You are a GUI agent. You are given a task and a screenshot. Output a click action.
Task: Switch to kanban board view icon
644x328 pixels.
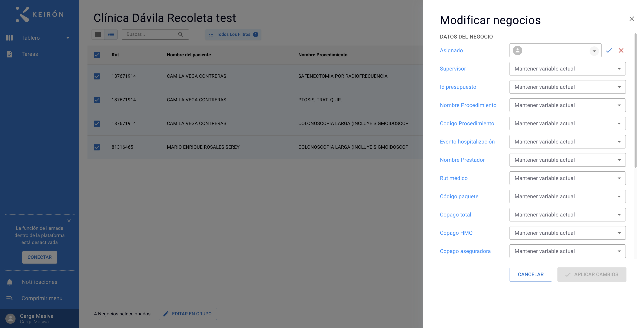[98, 34]
